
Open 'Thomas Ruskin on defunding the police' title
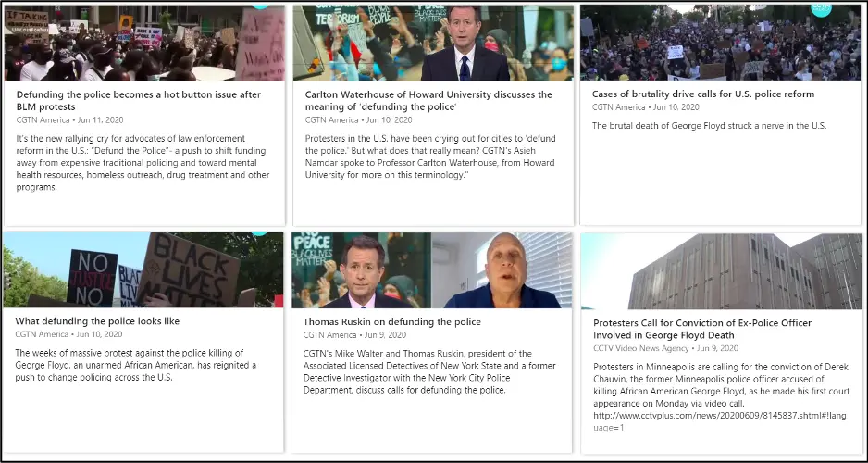pyautogui.click(x=392, y=321)
